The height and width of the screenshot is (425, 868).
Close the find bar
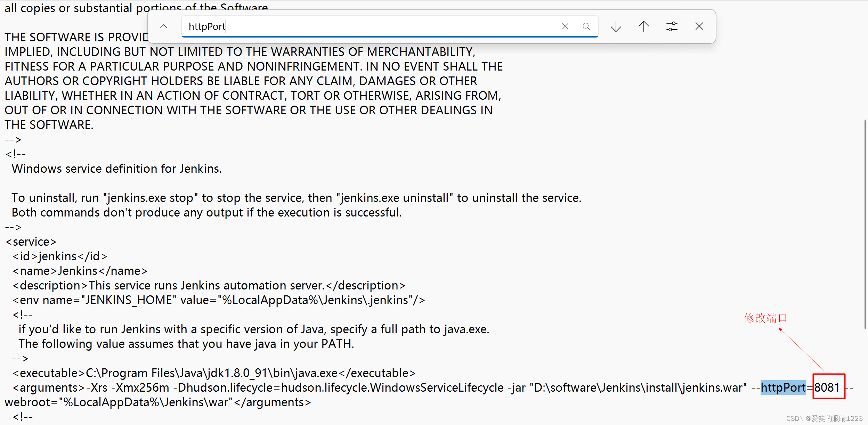click(699, 26)
